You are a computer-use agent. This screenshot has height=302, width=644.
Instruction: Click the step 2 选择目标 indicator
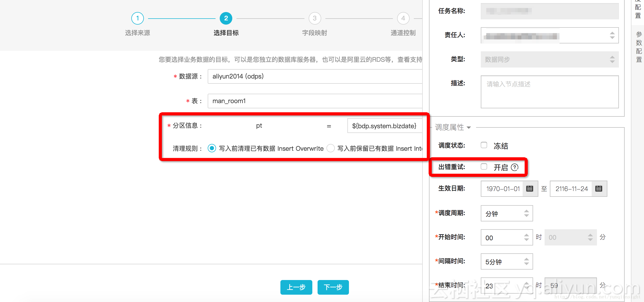coord(226,18)
